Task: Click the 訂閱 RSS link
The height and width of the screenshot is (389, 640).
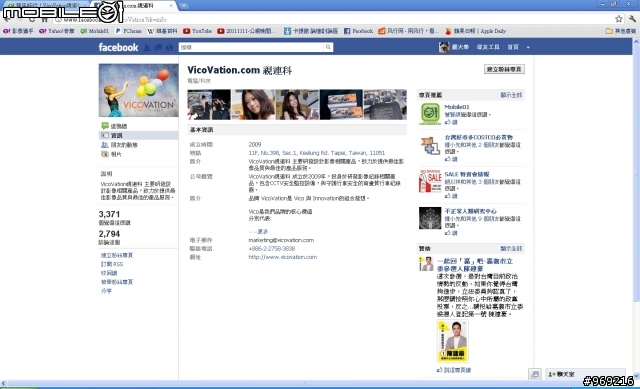Action: tap(112, 265)
